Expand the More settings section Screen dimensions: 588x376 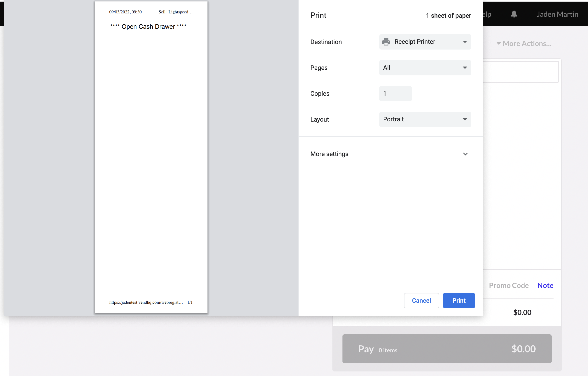tap(329, 154)
